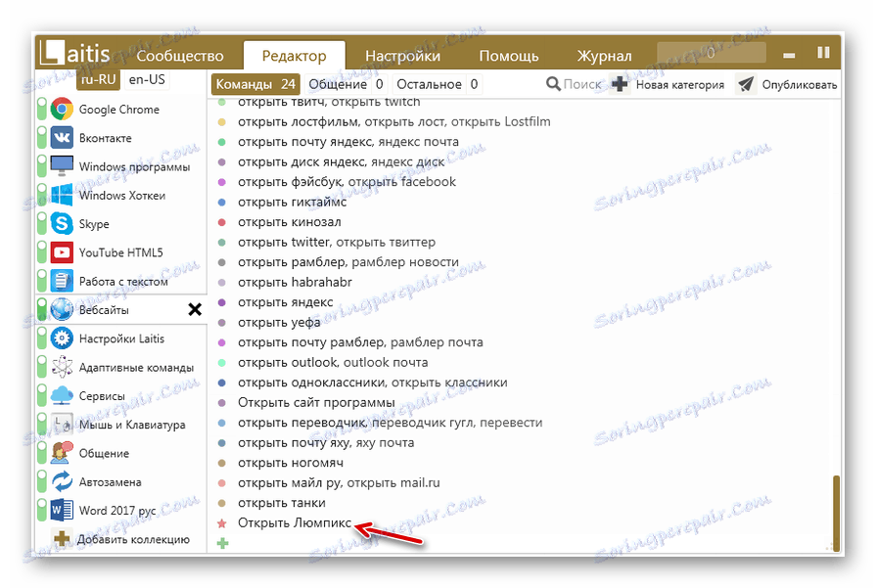Click the Laitis logo
The image size is (876, 588).
tap(75, 54)
